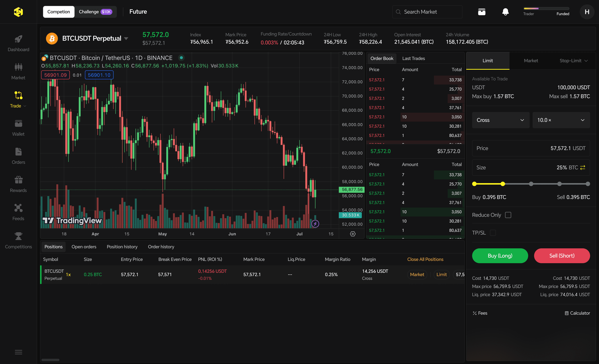Switch to the Challenge $10K toggle
Viewport: 599px width, 364px height.
[95, 12]
